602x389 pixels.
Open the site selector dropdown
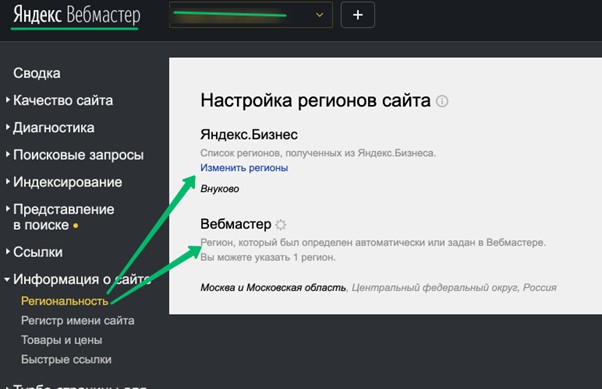[251, 15]
